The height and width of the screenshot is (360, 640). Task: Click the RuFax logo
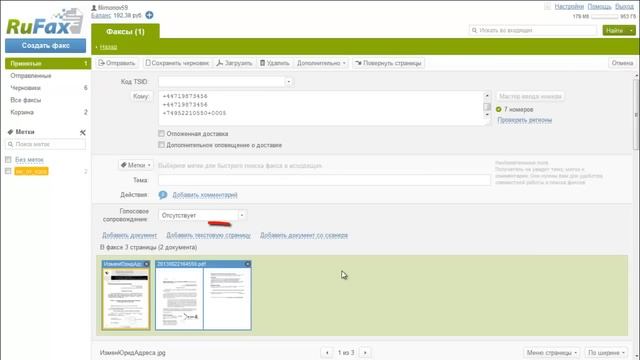44,22
